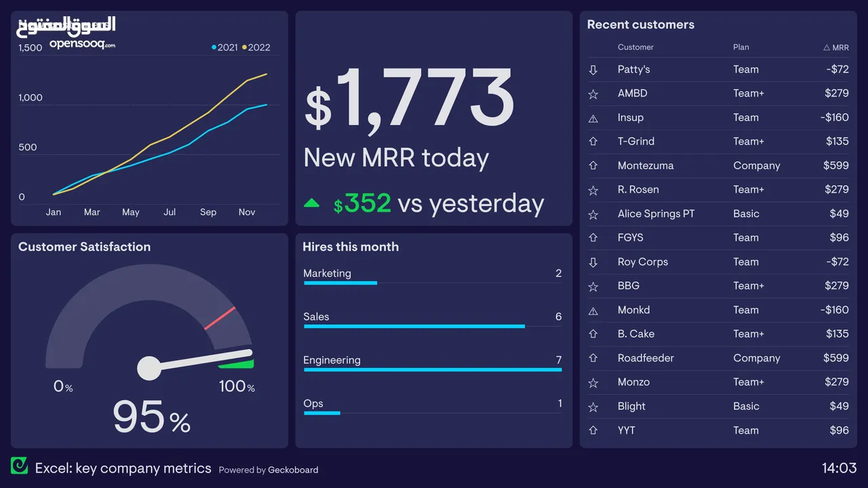Click the dashboard title Excel: key company metrics
This screenshot has width=868, height=488.
click(x=123, y=468)
